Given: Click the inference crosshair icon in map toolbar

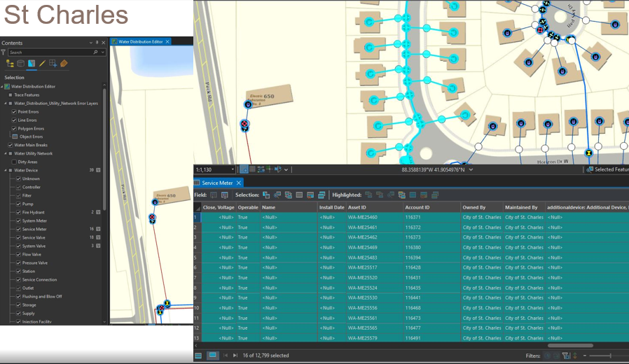Looking at the screenshot, I should [269, 169].
